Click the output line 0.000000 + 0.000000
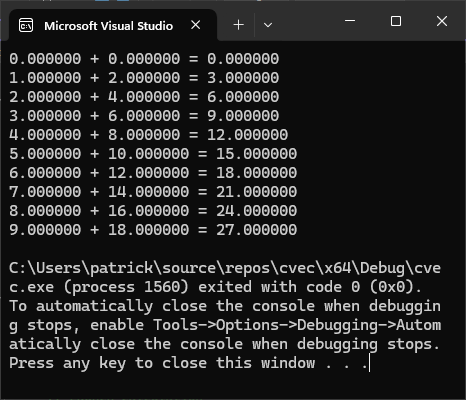Screen dimensions: 466x400 [144, 59]
